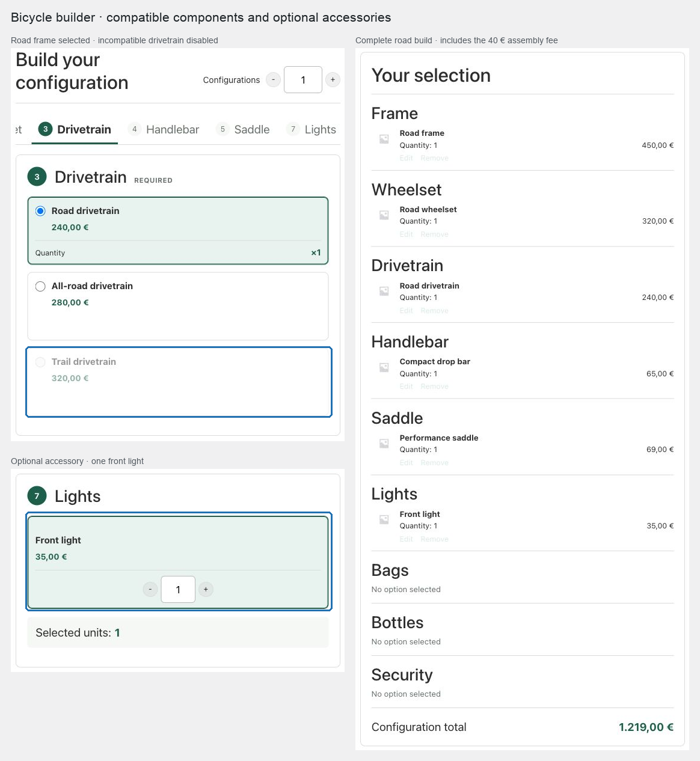700x761 pixels.
Task: Open the Handlebar step tab
Action: coord(164,129)
